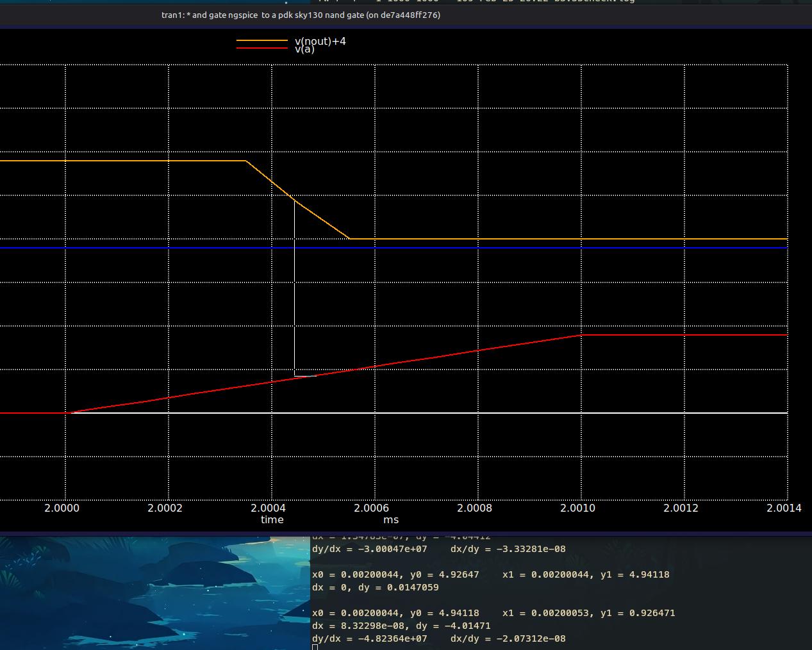Click the 2.0006 x-axis tick label
This screenshot has width=812, height=650.
coord(371,508)
